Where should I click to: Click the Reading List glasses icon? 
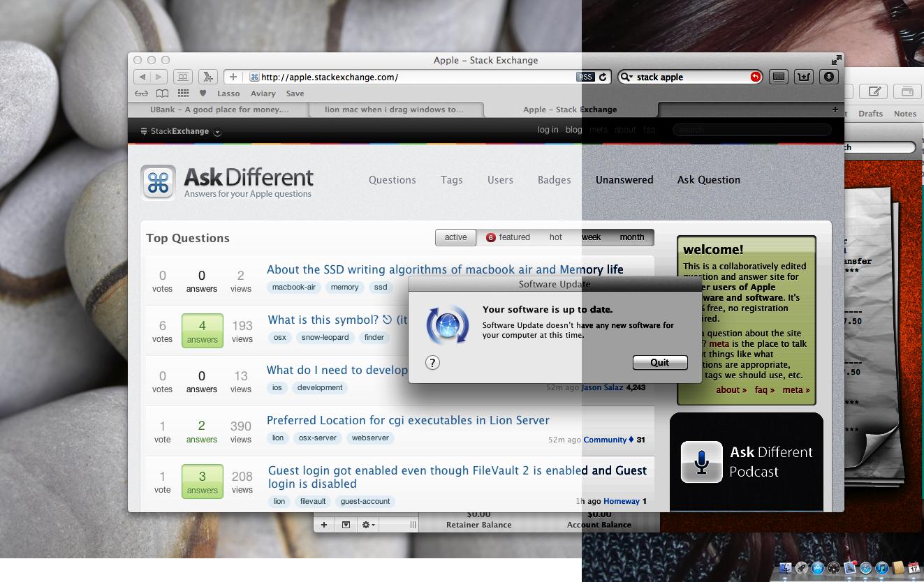[141, 94]
